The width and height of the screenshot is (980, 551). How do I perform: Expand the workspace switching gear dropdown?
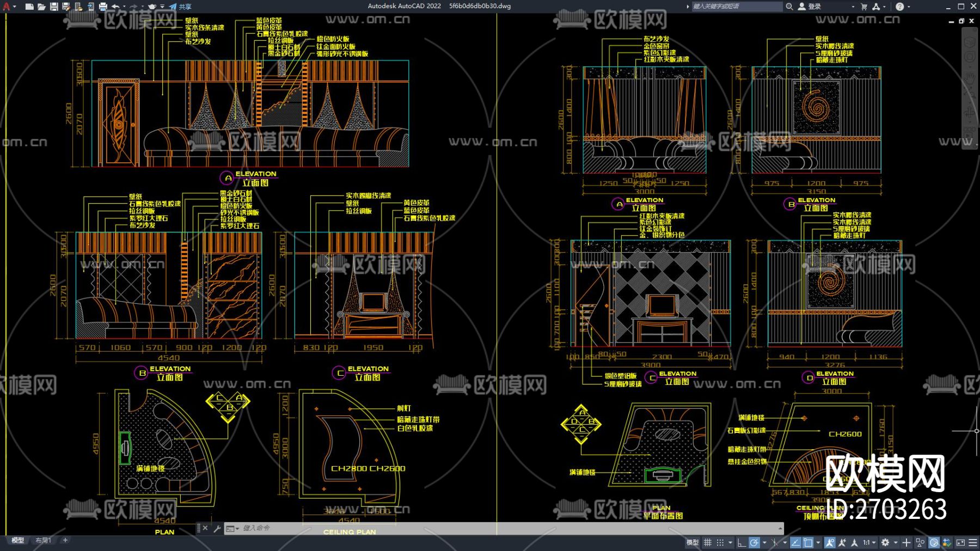pyautogui.click(x=889, y=542)
